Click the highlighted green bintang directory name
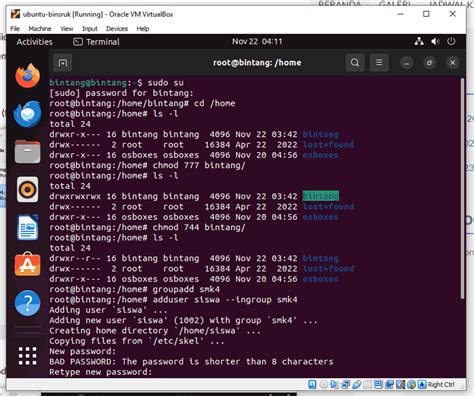This screenshot has width=474, height=396. click(321, 196)
